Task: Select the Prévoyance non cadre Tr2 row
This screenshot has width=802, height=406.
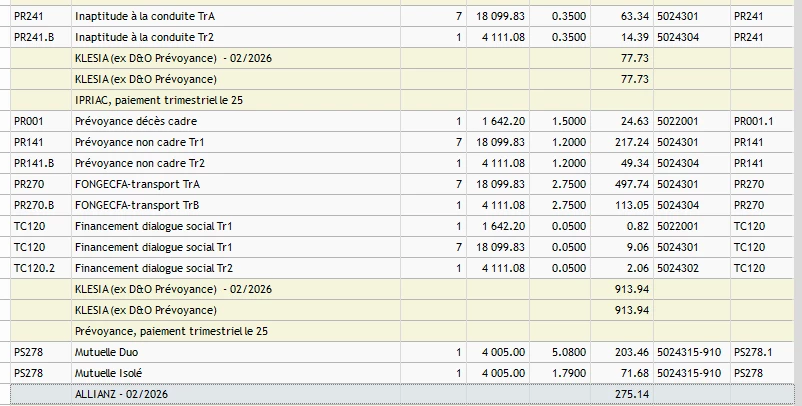Action: click(x=402, y=163)
